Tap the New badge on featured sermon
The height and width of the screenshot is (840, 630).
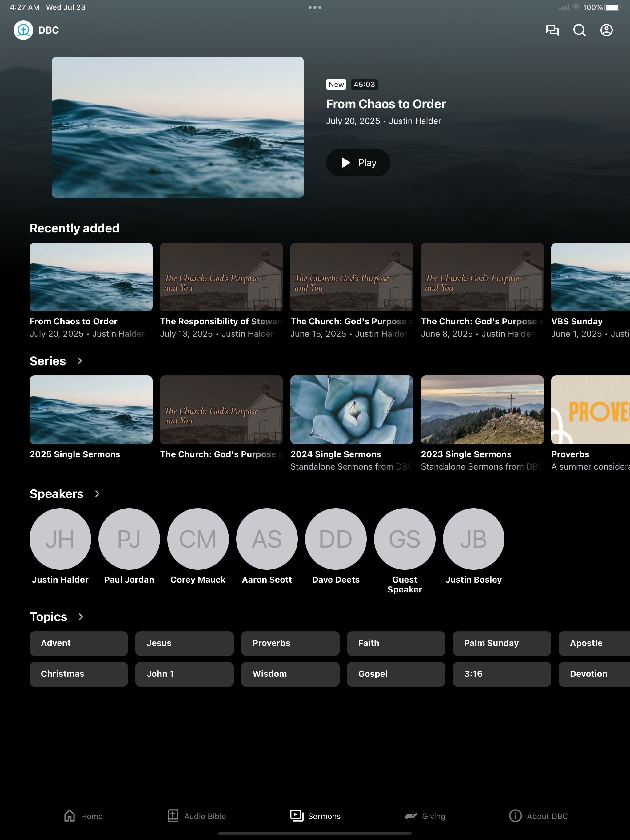coord(336,84)
